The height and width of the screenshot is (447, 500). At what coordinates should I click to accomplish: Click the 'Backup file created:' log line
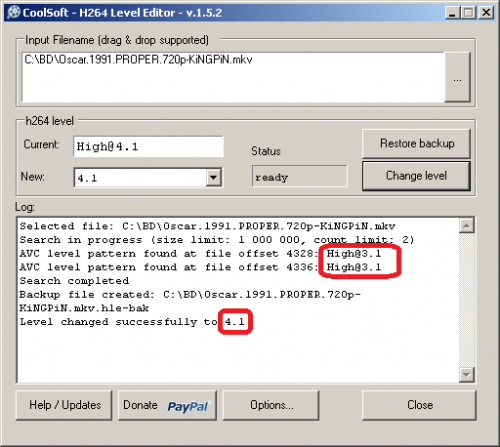pos(190,295)
